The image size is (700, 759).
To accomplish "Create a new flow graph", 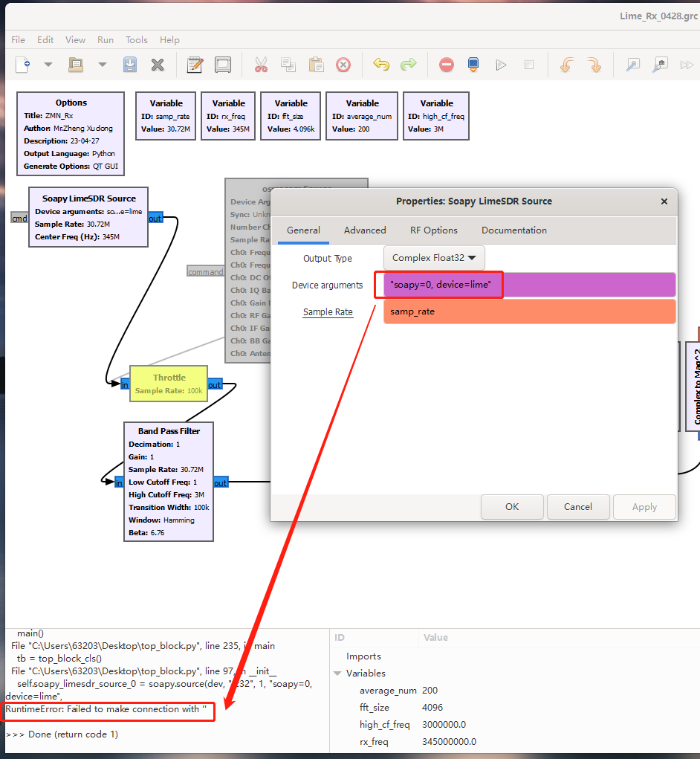I will point(23,65).
